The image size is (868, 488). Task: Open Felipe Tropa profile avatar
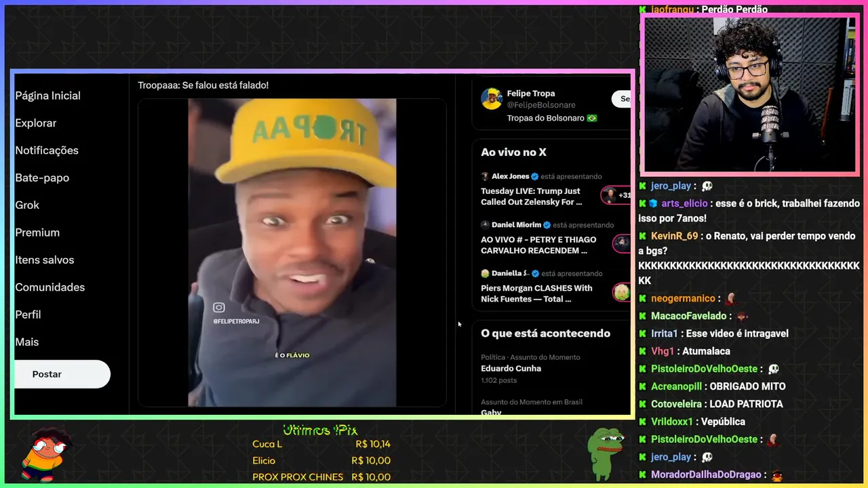492,99
